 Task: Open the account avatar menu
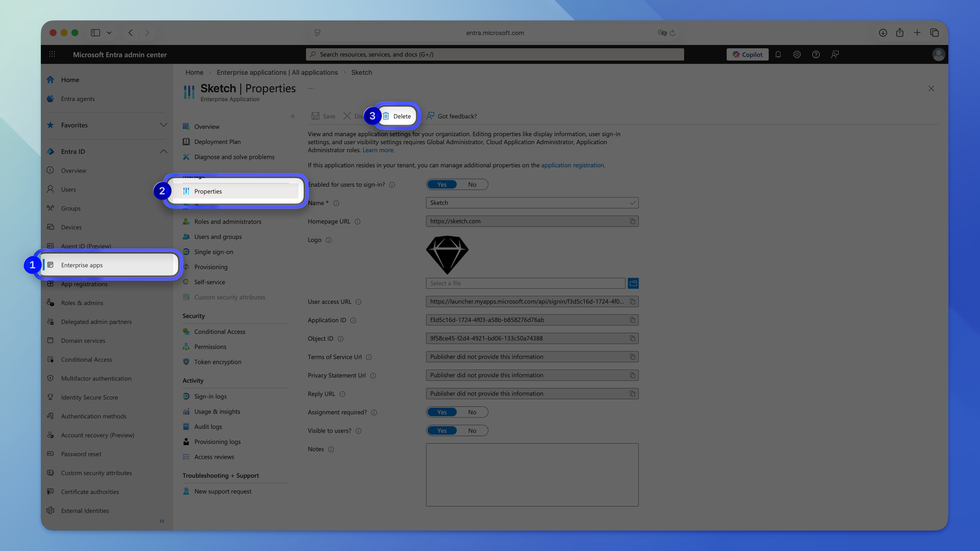(938, 55)
